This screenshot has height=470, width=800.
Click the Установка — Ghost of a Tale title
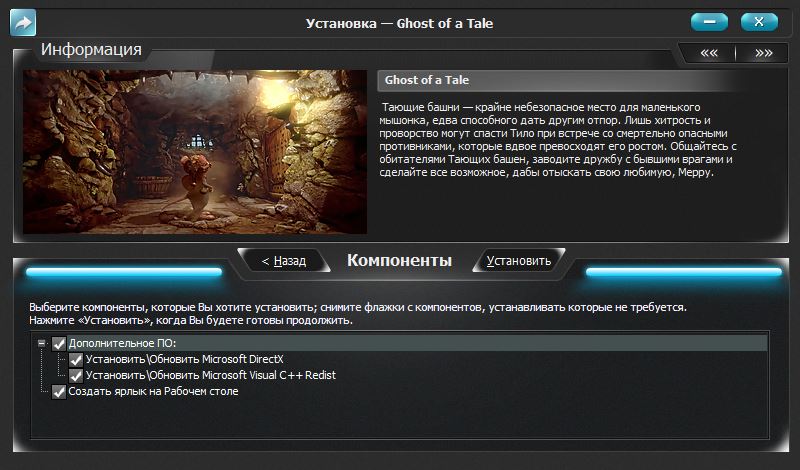[399, 23]
